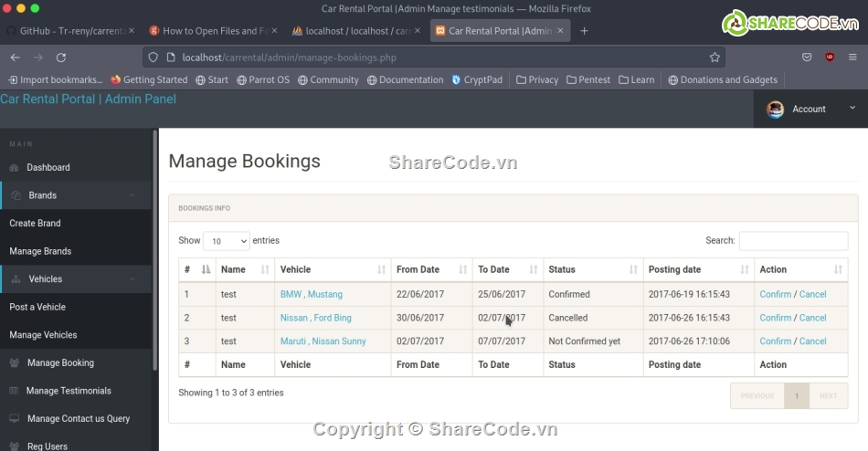Viewport: 868px width, 451px height.
Task: Open the show entries count dropdown
Action: pyautogui.click(x=226, y=241)
